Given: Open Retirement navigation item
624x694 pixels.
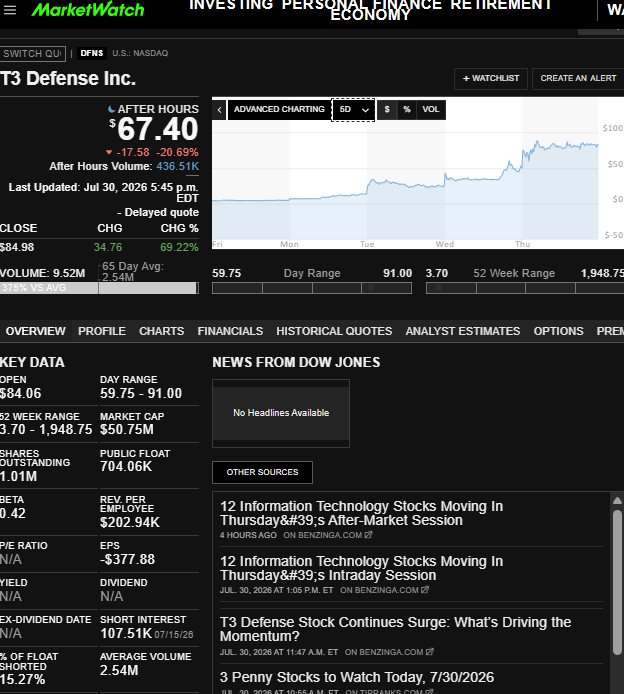Looking at the screenshot, I should coord(501,5).
